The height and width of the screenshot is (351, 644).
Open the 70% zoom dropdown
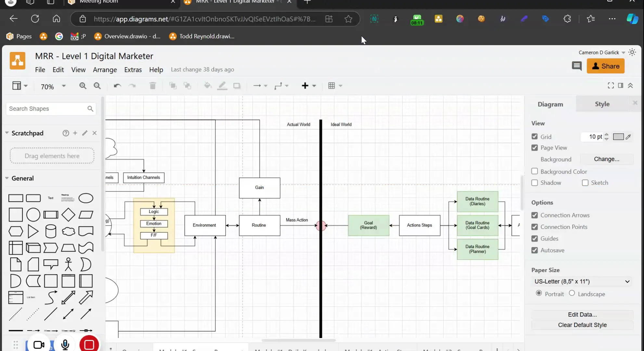(x=53, y=86)
